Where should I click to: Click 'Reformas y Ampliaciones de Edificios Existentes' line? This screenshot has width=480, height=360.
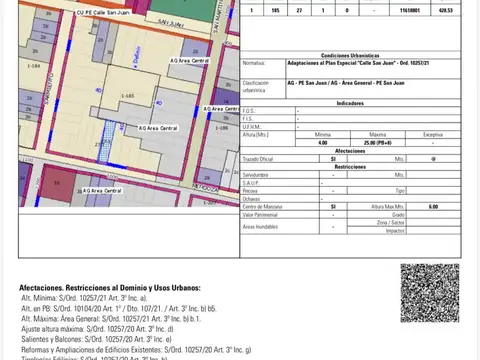point(136,350)
